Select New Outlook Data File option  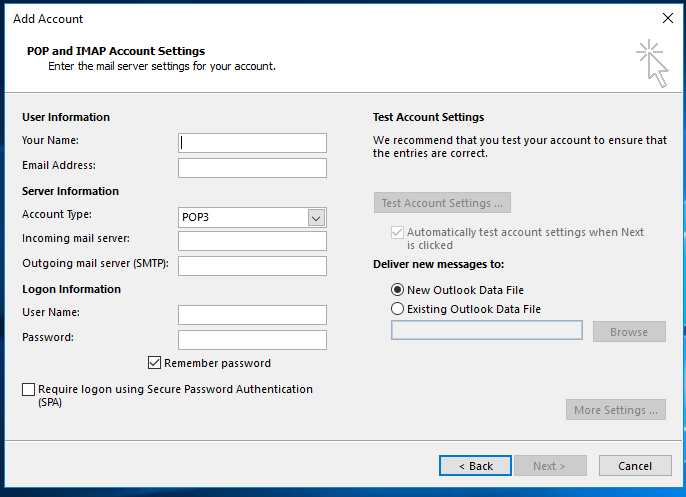point(397,290)
